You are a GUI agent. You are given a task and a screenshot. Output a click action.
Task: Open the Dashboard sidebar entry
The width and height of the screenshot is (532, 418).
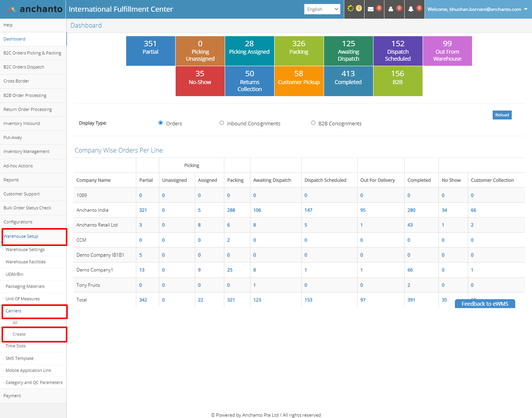point(14,39)
